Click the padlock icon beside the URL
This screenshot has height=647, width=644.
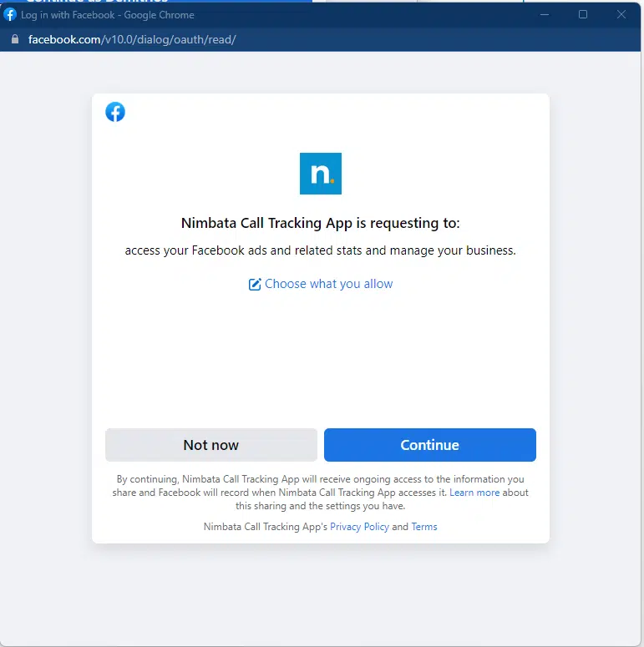(x=15, y=39)
